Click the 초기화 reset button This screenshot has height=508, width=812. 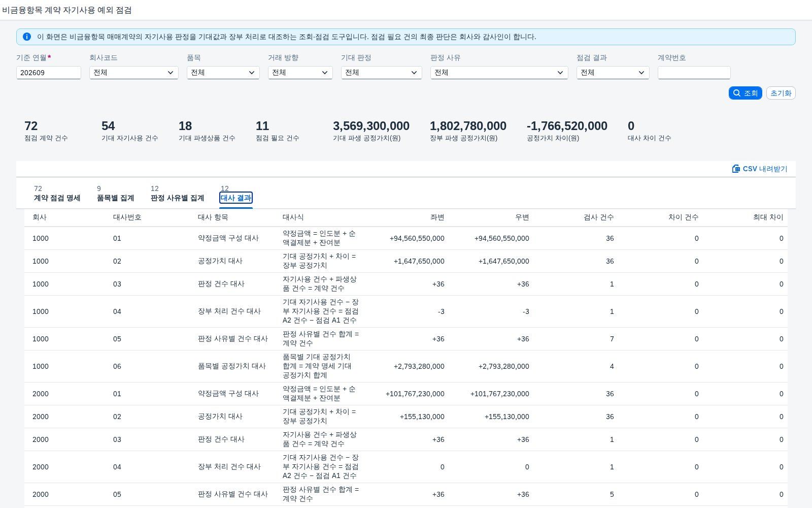[x=781, y=93]
